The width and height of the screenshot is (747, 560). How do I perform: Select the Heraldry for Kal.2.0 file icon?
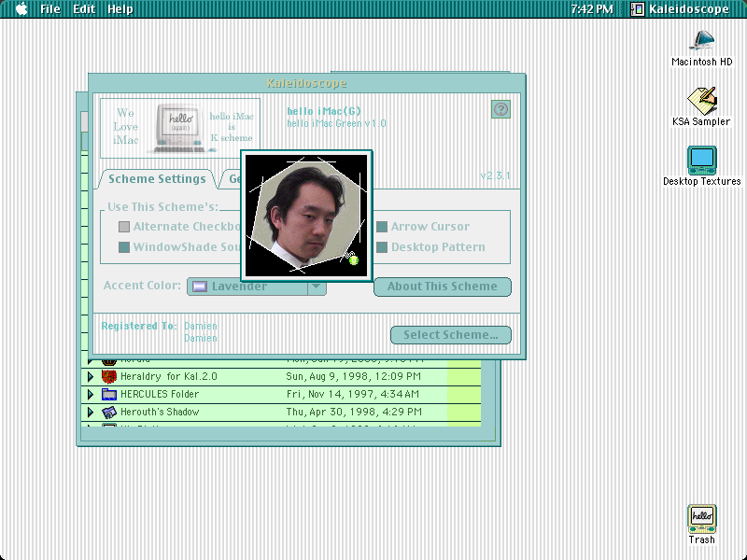(109, 377)
